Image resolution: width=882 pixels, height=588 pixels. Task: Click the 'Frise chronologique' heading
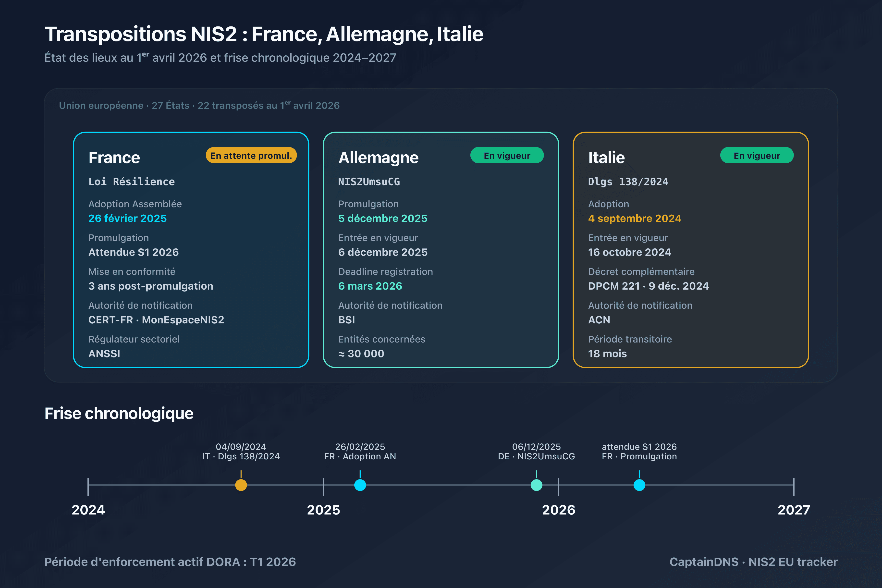(119, 414)
